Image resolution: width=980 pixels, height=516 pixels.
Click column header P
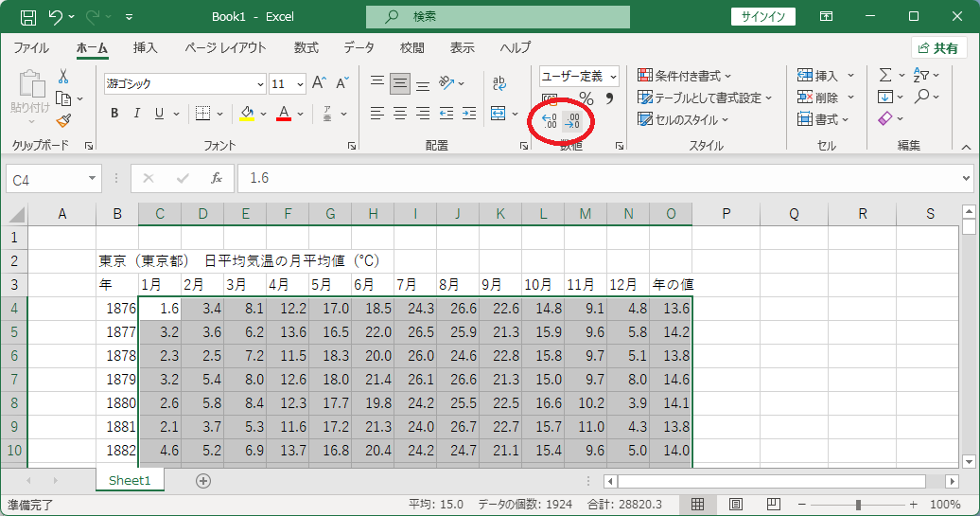726,214
